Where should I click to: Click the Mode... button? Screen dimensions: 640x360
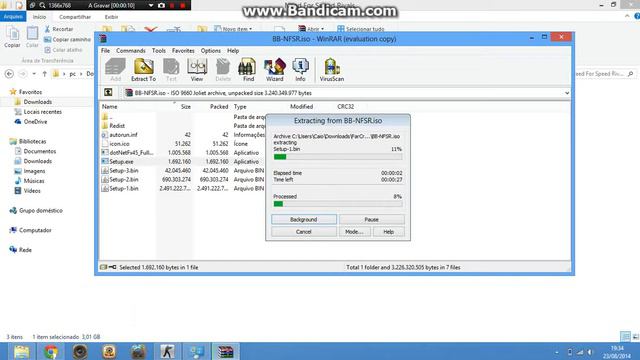click(354, 231)
